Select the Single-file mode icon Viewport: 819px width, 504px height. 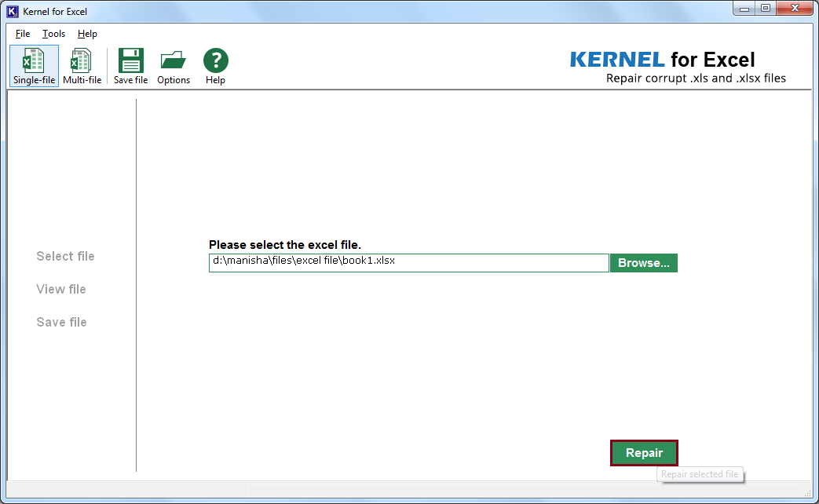point(34,66)
